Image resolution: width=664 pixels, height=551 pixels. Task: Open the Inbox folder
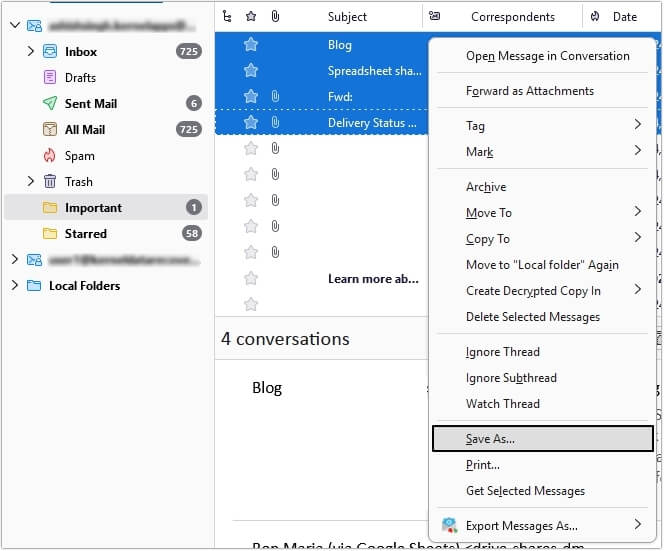click(x=80, y=52)
